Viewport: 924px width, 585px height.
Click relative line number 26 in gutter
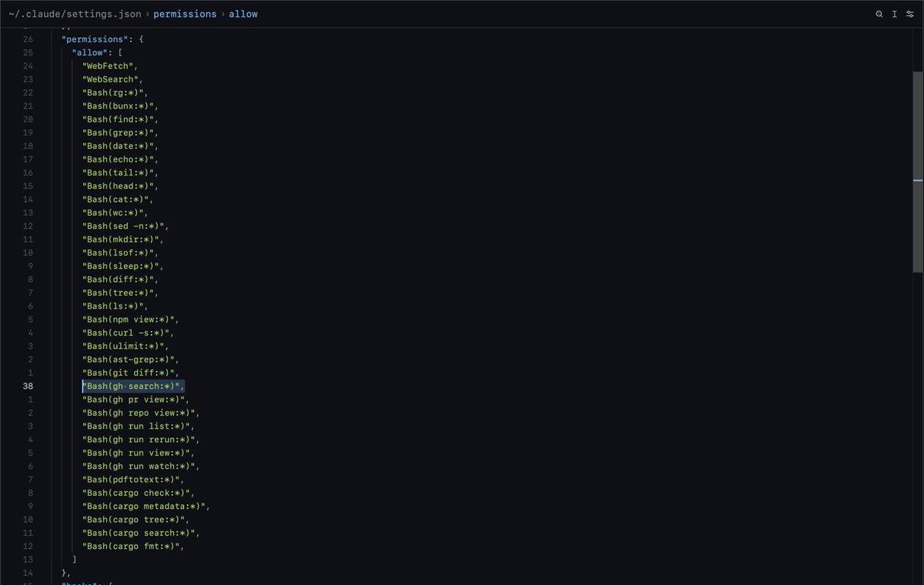[28, 39]
